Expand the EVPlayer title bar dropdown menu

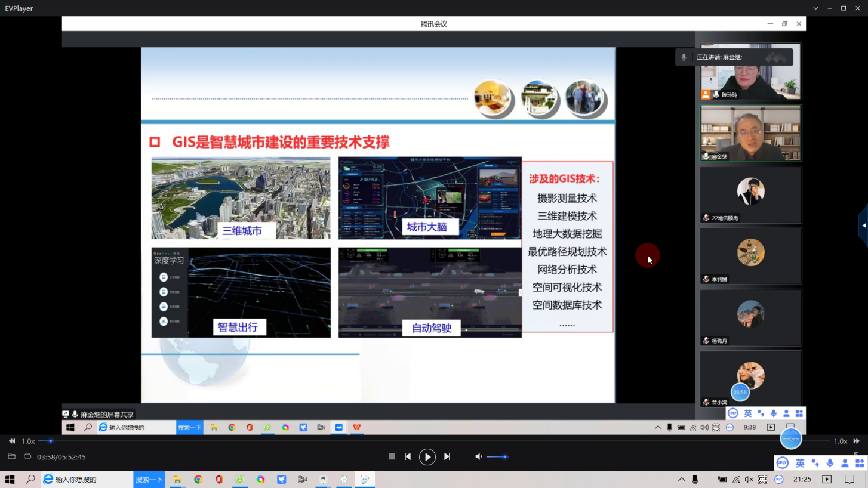815,8
